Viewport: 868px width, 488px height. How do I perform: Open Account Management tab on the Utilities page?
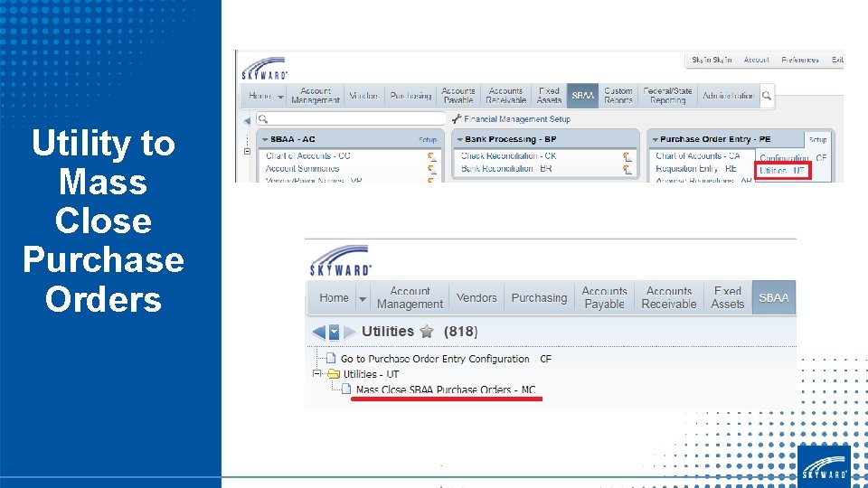click(410, 297)
